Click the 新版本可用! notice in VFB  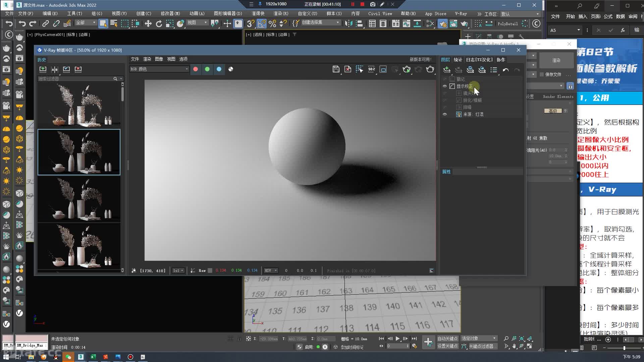click(x=420, y=59)
